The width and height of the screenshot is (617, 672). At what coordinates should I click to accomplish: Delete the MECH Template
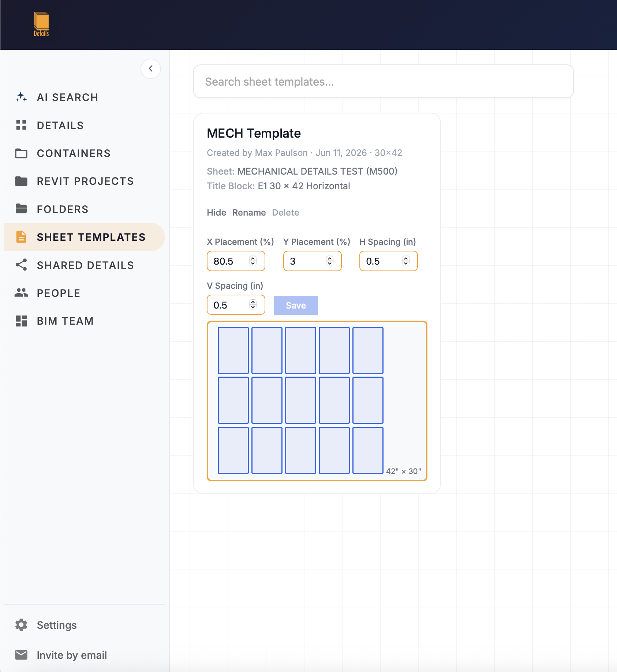[x=285, y=213]
